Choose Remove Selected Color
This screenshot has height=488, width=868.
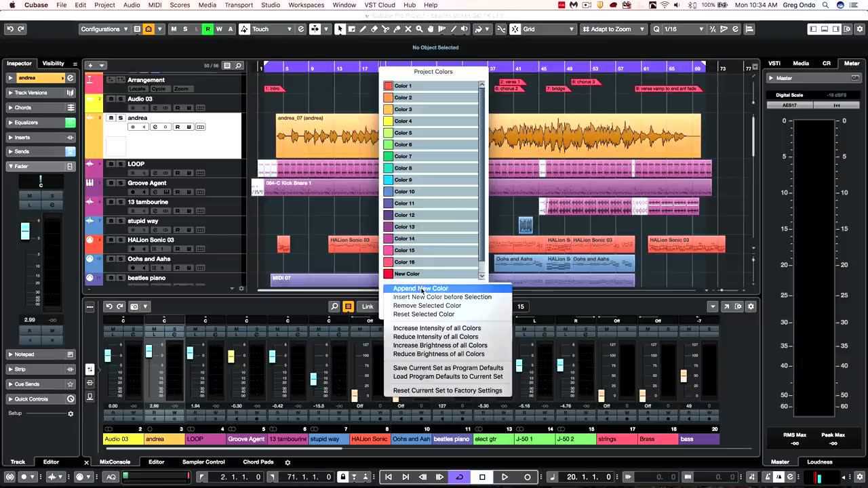click(x=448, y=306)
